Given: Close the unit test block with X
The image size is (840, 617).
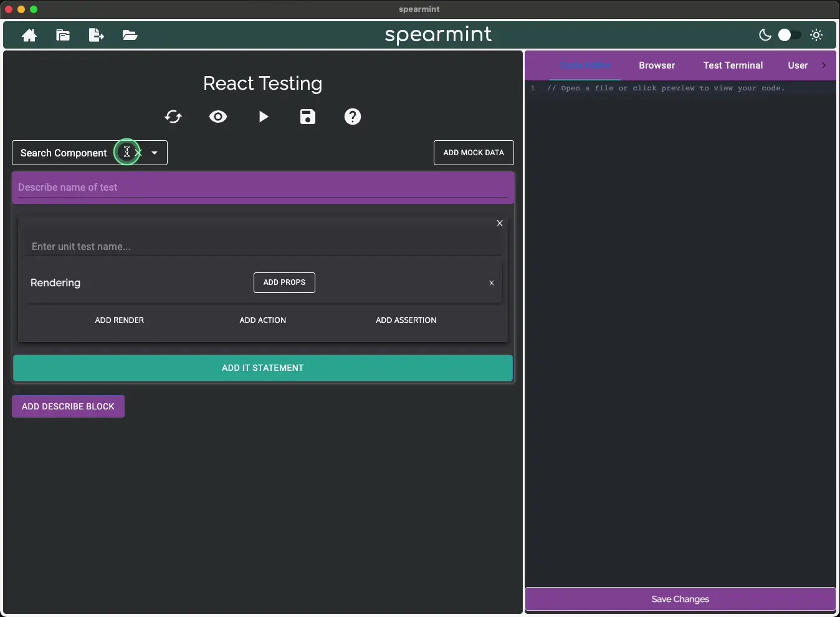Looking at the screenshot, I should [x=500, y=223].
